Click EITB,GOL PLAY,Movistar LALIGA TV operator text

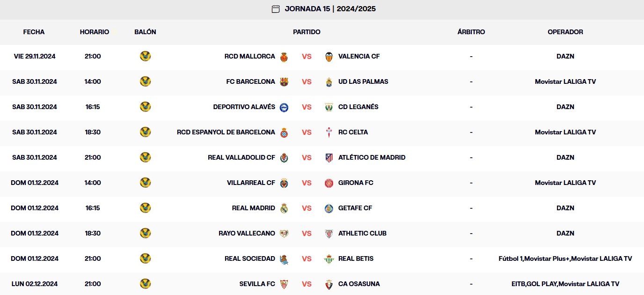[565, 284]
